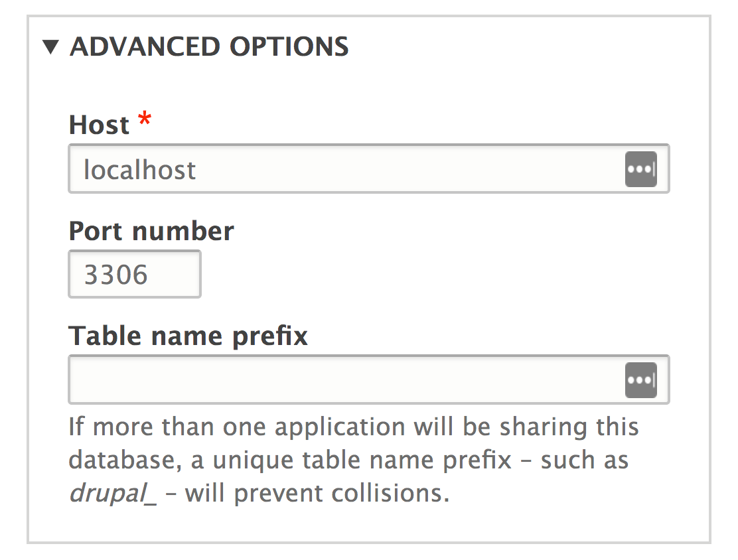
Task: Click the 3306 value in the port field
Action: 115,275
